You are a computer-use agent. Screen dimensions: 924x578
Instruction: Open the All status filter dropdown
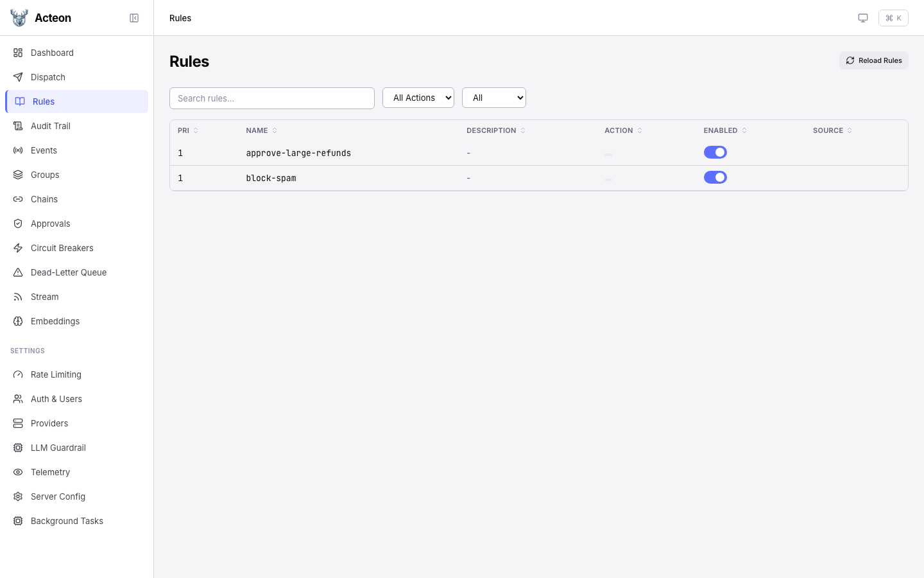coord(494,98)
